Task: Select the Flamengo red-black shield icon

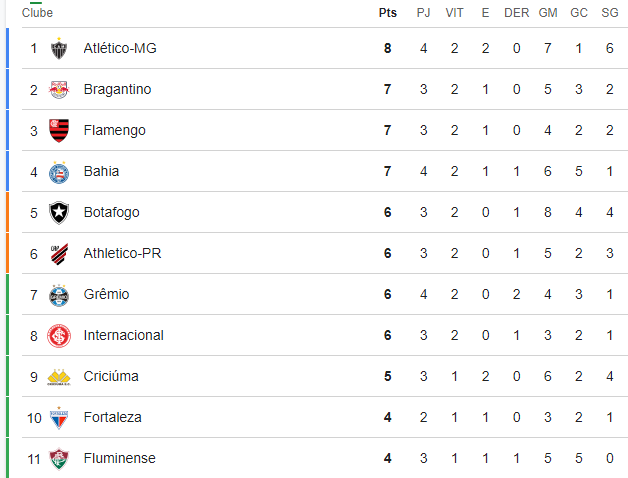Action: [x=59, y=131]
